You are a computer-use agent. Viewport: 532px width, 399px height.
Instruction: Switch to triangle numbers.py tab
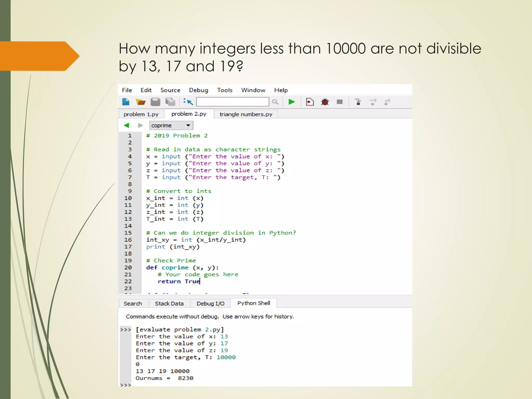246,114
